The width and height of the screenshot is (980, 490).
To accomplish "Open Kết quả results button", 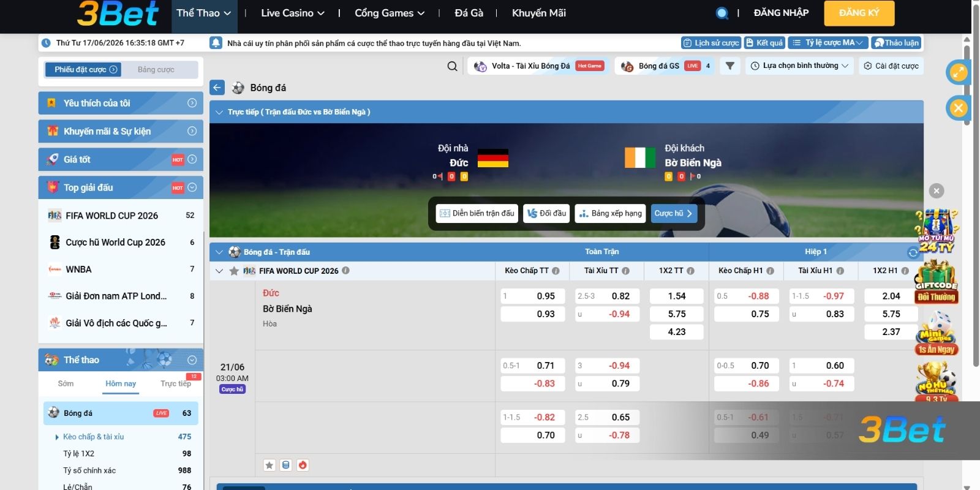I will 764,43.
